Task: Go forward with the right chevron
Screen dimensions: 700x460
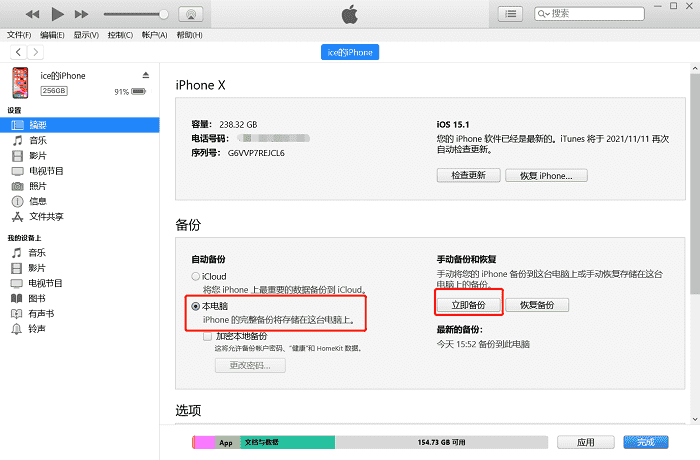Action: (36, 52)
